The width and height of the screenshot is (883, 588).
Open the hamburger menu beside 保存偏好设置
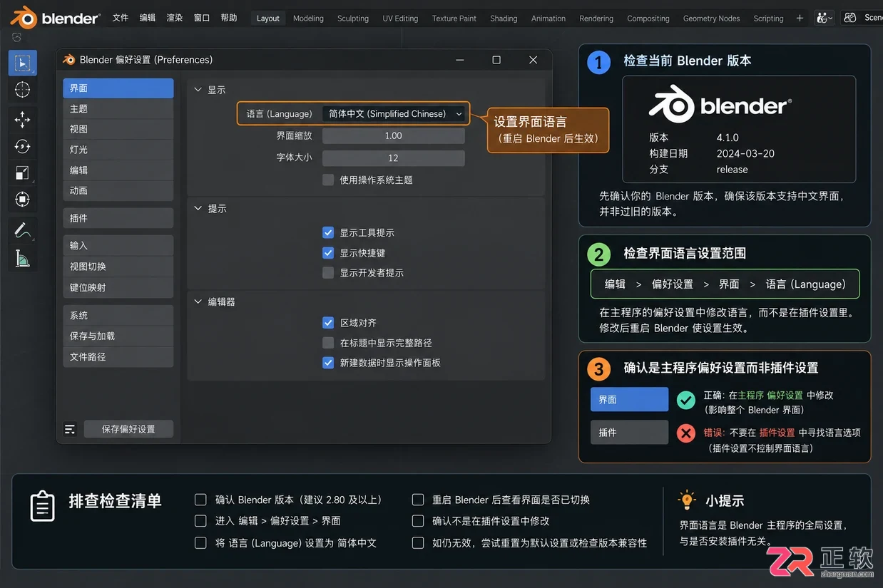pos(70,429)
